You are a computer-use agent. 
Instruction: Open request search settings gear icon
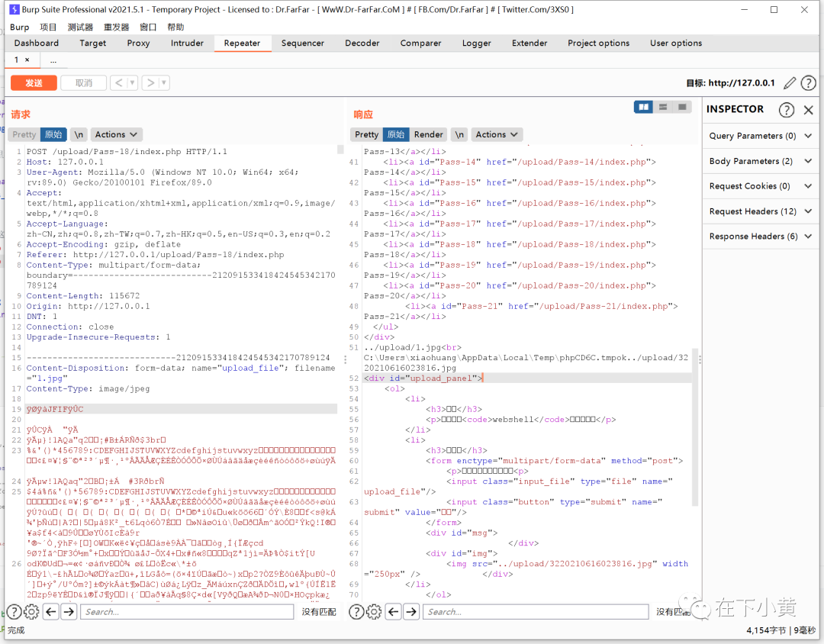[31, 611]
